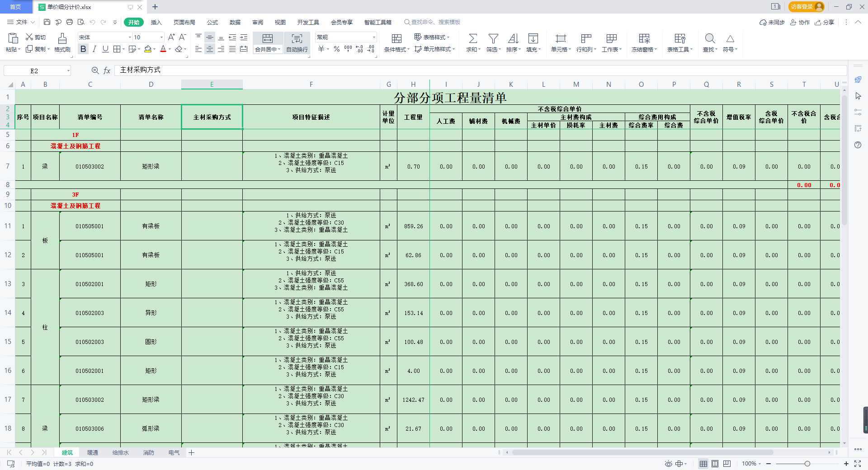Click the 分享 share button
Viewport: 868px width, 470px height.
click(x=824, y=22)
